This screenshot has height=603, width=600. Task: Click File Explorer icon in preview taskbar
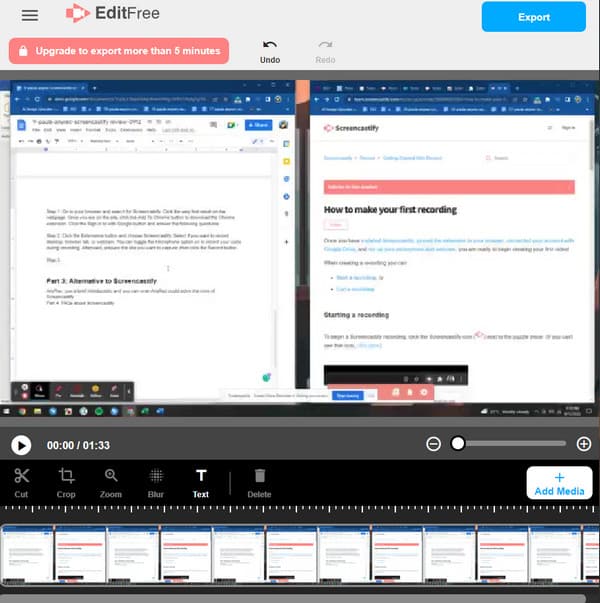37,411
